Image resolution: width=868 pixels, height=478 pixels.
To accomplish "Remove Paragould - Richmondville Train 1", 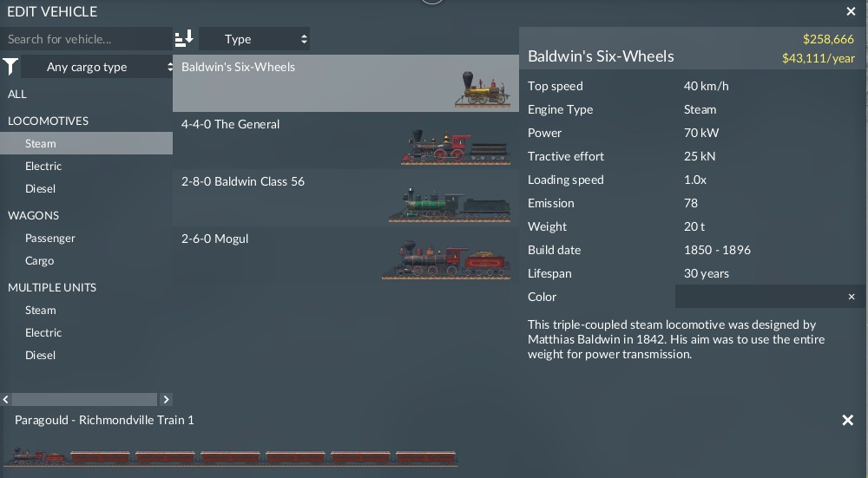I will click(847, 421).
